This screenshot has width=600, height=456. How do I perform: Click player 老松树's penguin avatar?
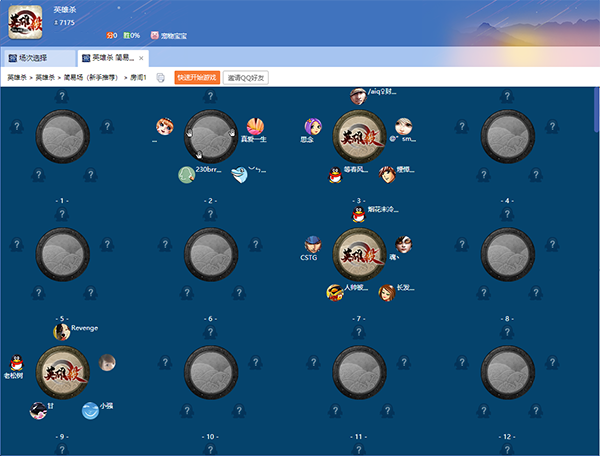(16, 362)
